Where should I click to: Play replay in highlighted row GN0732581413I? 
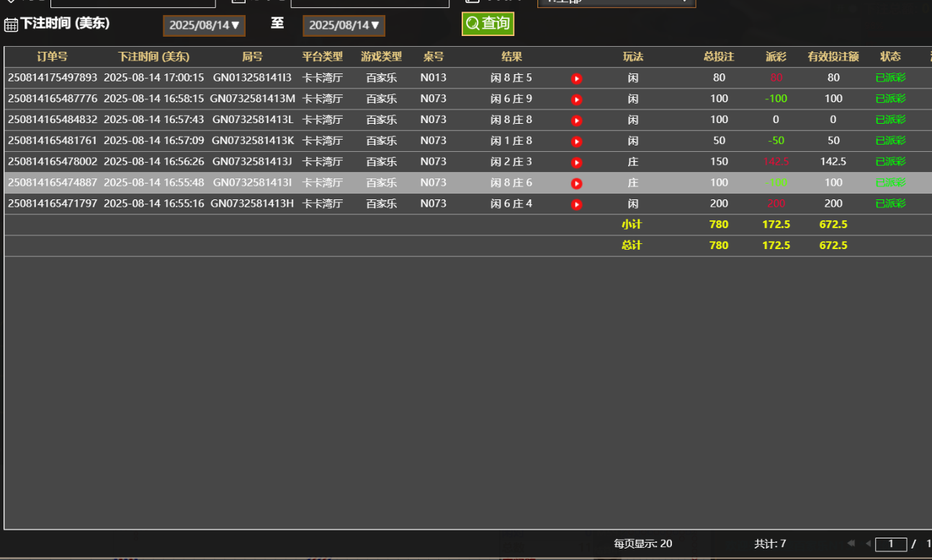tap(576, 183)
